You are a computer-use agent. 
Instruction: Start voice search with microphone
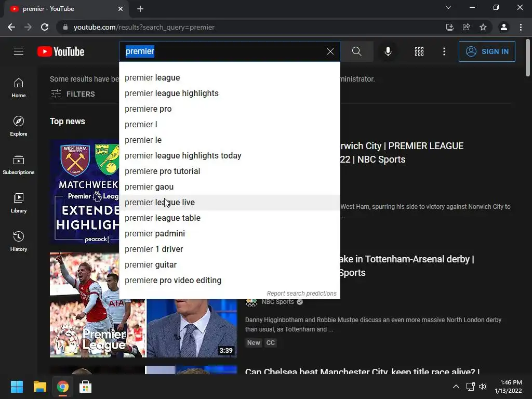(388, 51)
